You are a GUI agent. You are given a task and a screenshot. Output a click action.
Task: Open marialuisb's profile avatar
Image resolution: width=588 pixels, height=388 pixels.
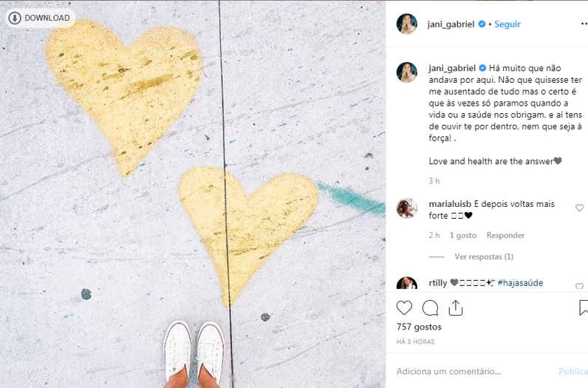(407, 208)
